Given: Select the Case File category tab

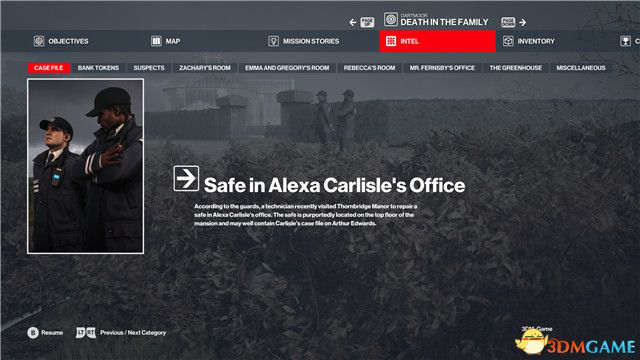Looking at the screenshot, I should pyautogui.click(x=49, y=68).
